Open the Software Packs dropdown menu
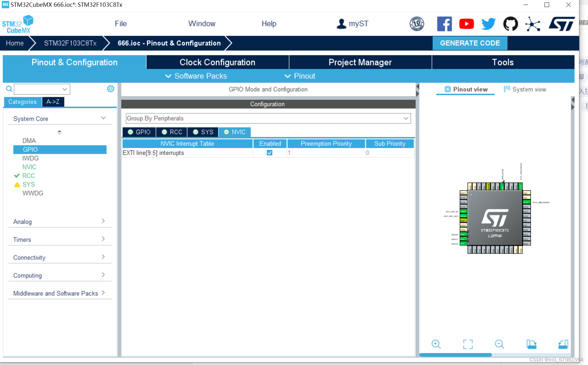588x365 pixels. point(196,76)
